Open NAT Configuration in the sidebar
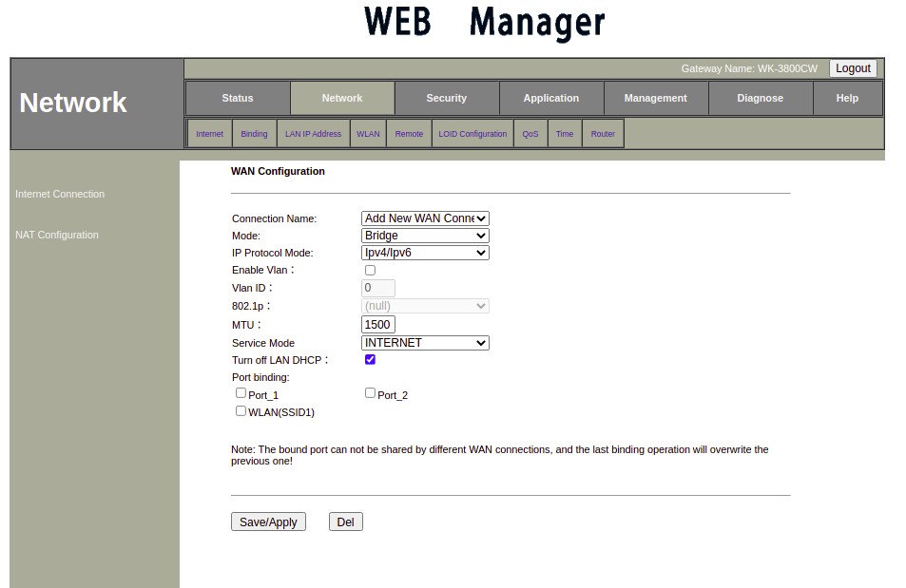 click(x=57, y=235)
